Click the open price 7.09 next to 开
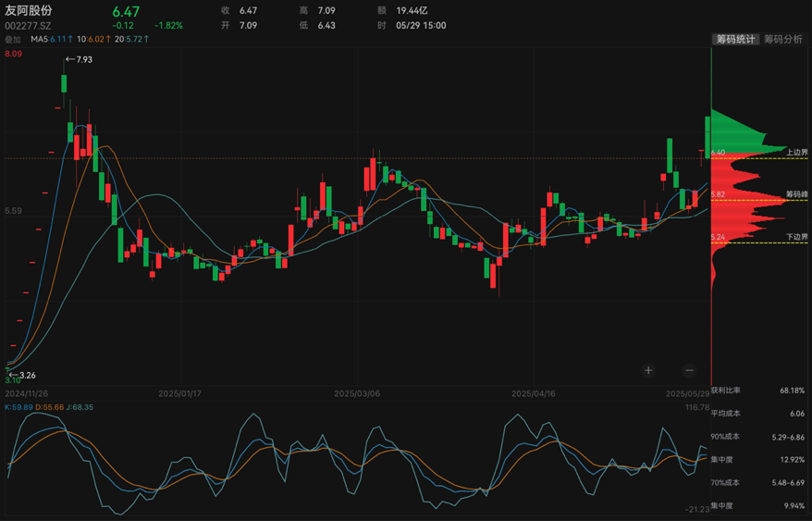The width and height of the screenshot is (812, 521). 248,25
